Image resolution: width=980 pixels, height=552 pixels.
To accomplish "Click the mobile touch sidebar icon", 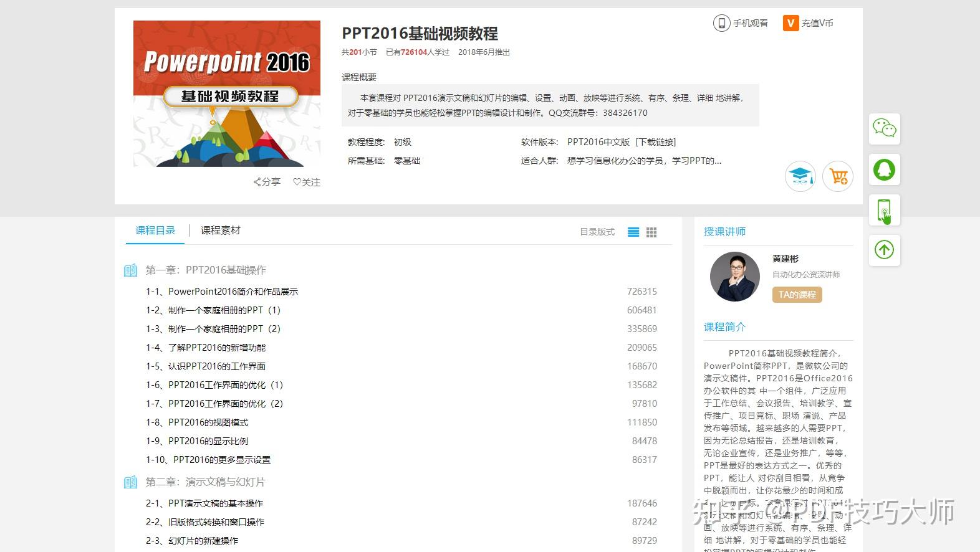I will pos(884,211).
